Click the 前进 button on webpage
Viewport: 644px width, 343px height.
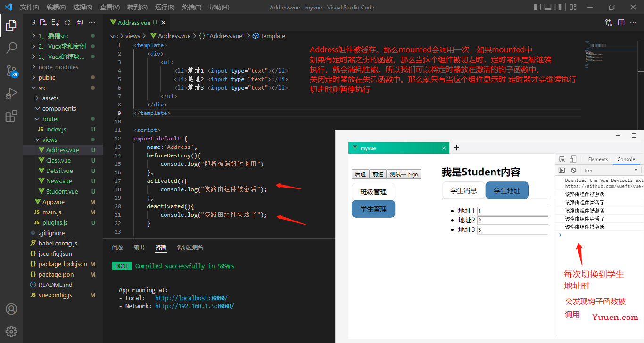pos(378,174)
